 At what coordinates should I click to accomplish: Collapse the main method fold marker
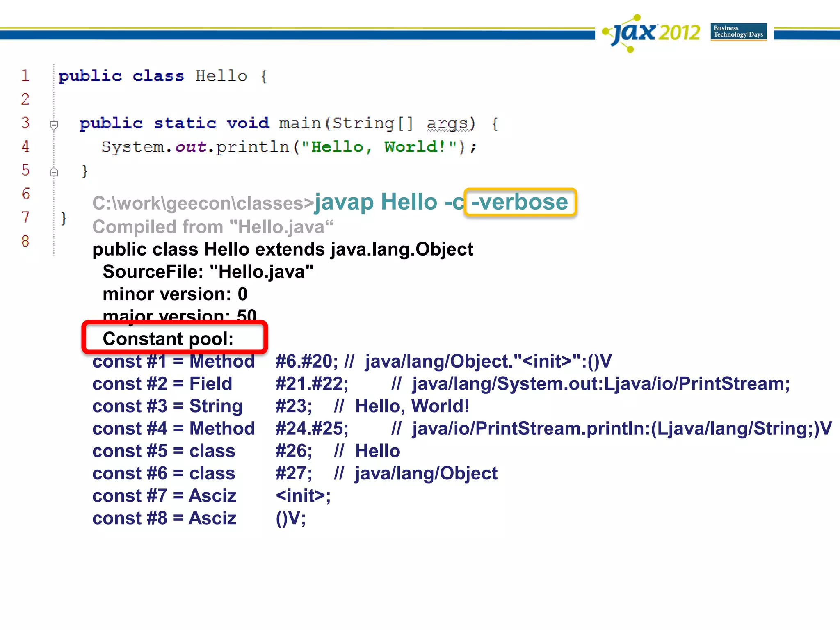[x=54, y=124]
